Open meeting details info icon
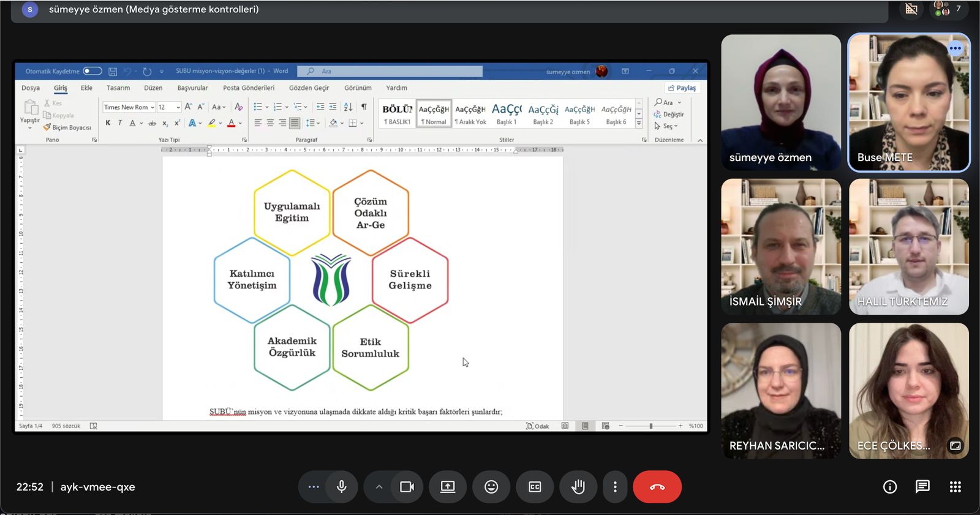The width and height of the screenshot is (980, 515). 890,487
